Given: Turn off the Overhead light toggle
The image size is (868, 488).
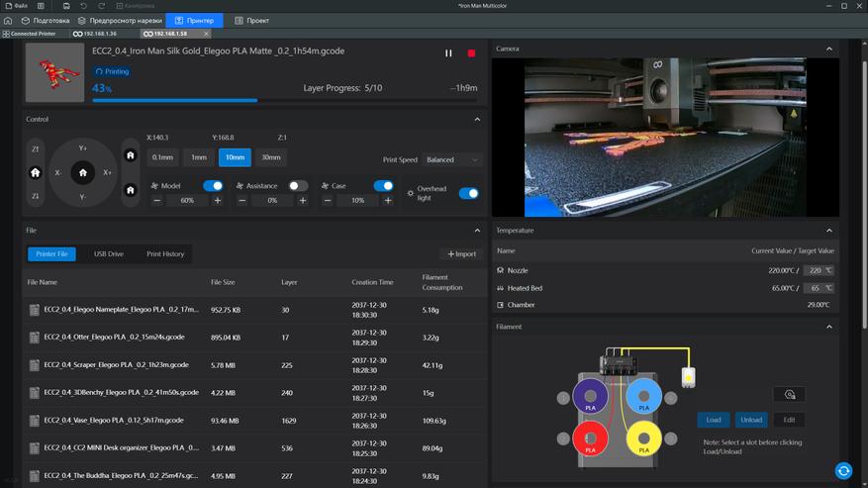Looking at the screenshot, I should (x=468, y=193).
